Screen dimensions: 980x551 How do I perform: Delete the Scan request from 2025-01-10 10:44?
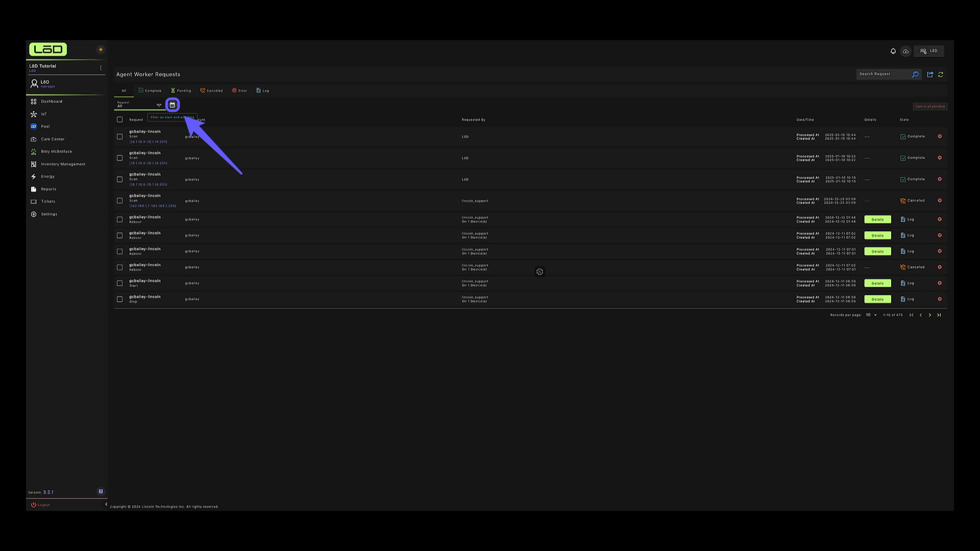pos(940,136)
